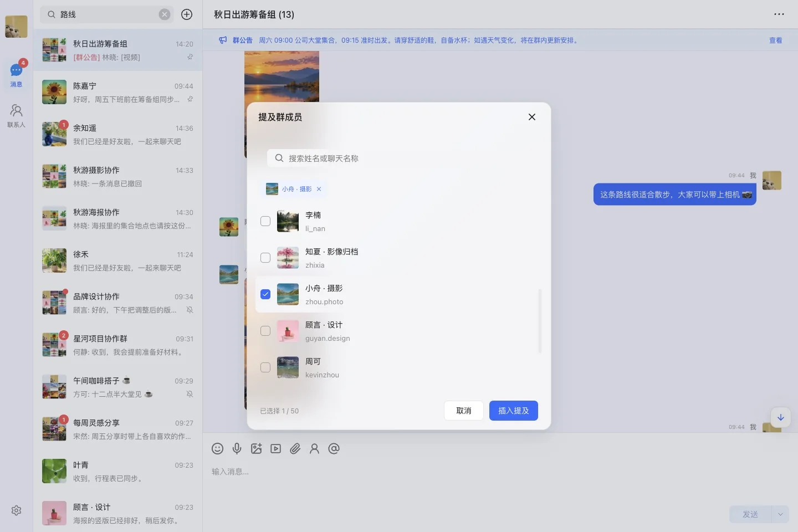Clear the search box text 路线
The image size is (798, 532).
[x=165, y=14]
